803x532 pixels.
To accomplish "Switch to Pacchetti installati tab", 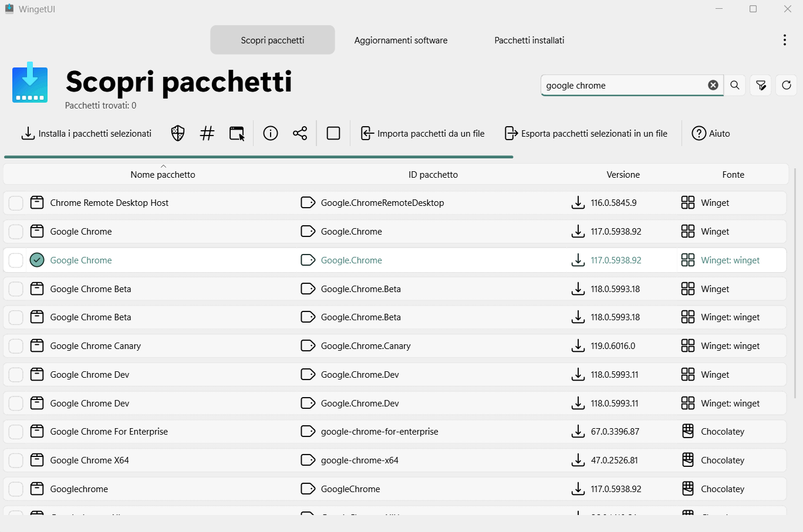I will pyautogui.click(x=529, y=40).
